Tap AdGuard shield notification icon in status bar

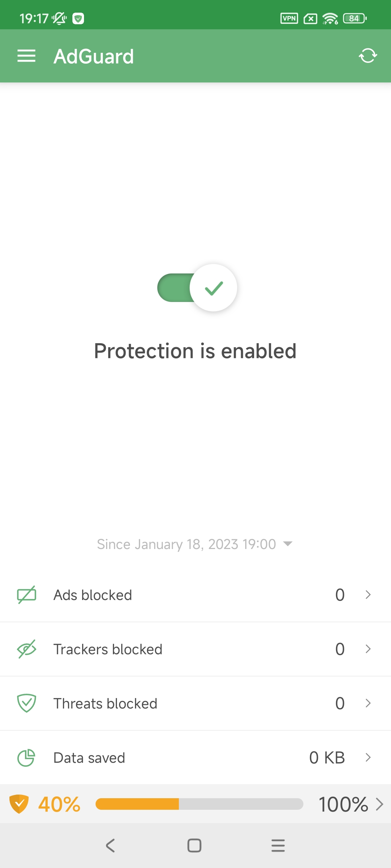(78, 18)
